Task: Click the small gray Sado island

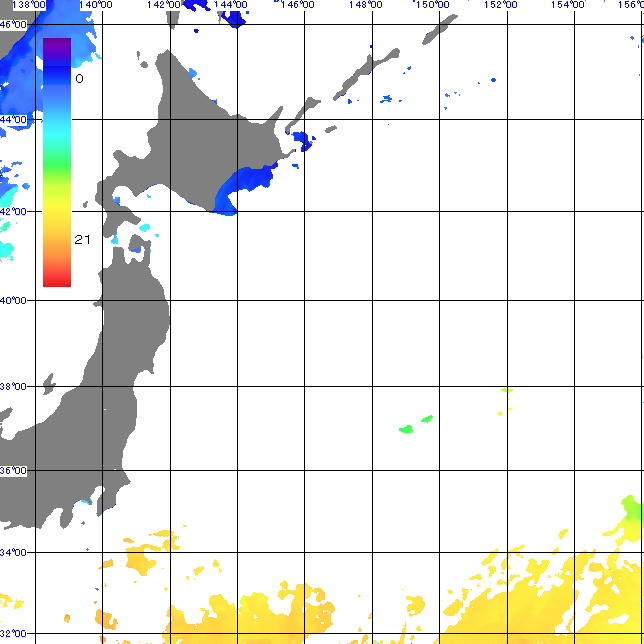Action: 49,384
